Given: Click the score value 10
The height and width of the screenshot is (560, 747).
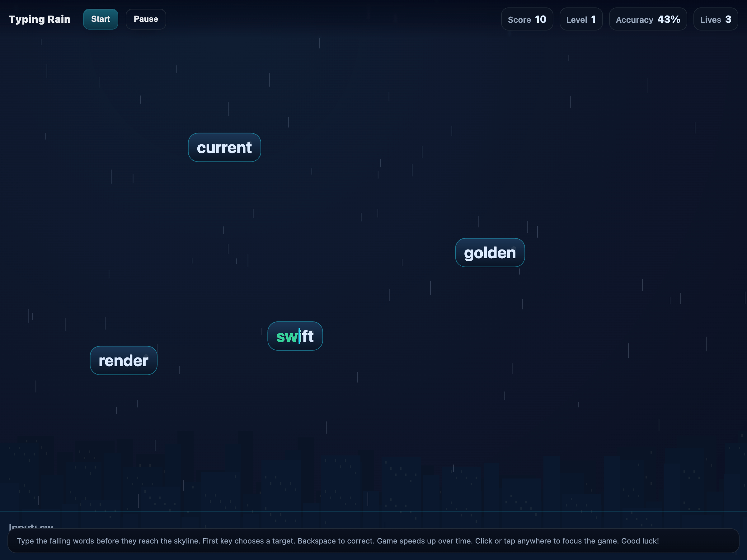Looking at the screenshot, I should click(540, 19).
